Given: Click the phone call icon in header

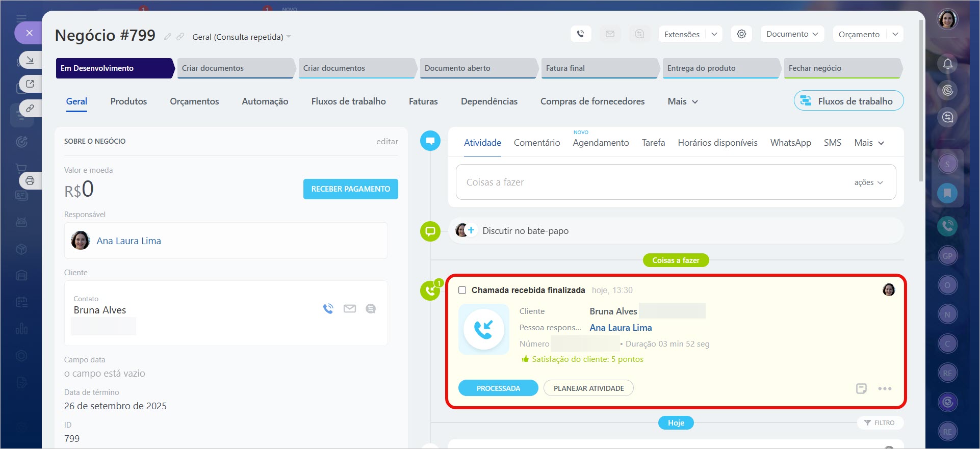Looking at the screenshot, I should [x=580, y=34].
